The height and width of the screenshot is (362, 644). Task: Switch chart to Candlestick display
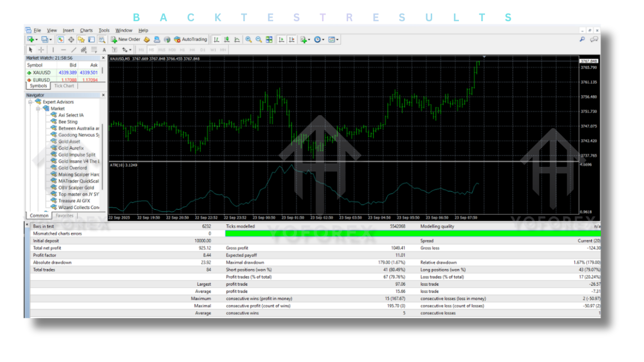[x=226, y=39]
